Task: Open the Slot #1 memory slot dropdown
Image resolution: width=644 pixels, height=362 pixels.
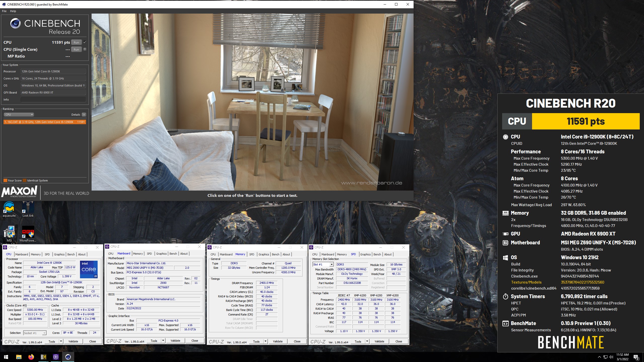Action: point(323,264)
